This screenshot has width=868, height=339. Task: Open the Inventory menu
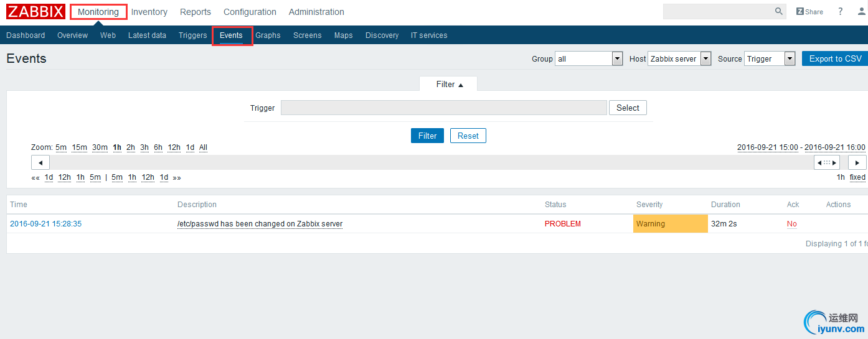click(x=149, y=12)
